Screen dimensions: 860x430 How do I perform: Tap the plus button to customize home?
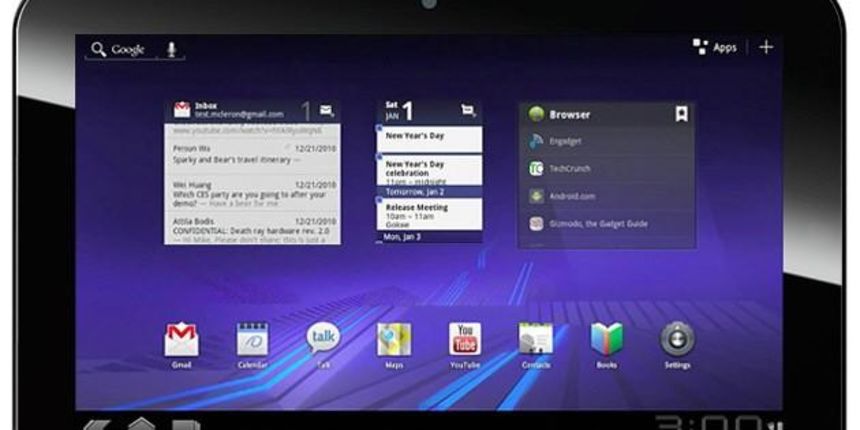(x=766, y=47)
